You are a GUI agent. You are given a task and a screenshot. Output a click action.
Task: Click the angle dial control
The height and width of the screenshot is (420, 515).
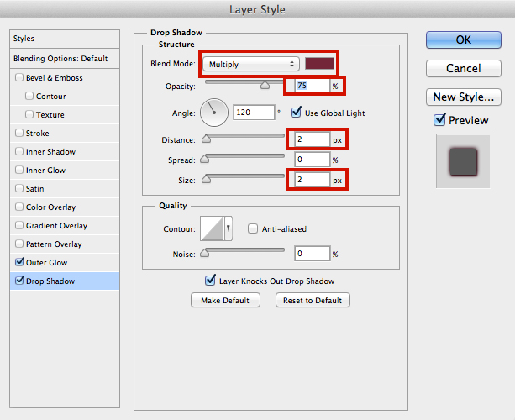coord(213,112)
